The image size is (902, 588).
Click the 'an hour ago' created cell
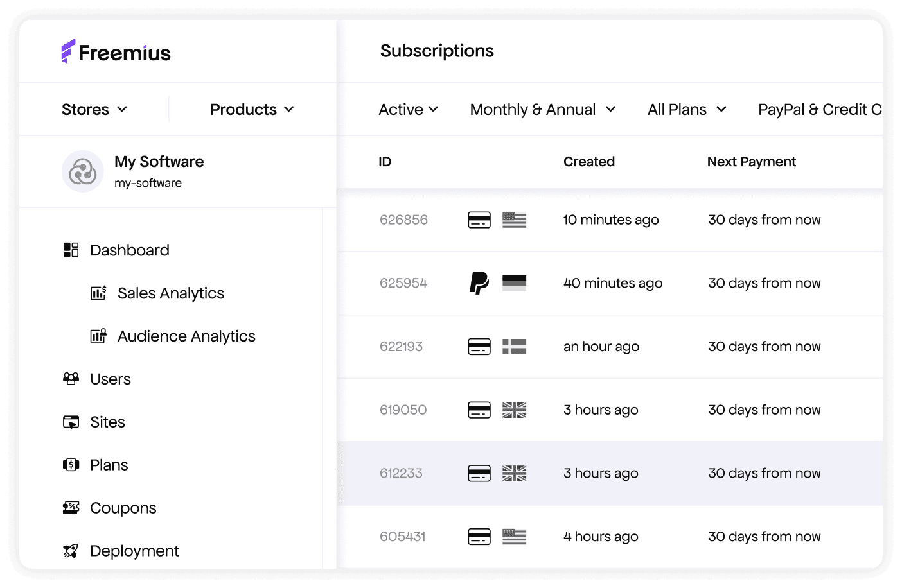601,347
